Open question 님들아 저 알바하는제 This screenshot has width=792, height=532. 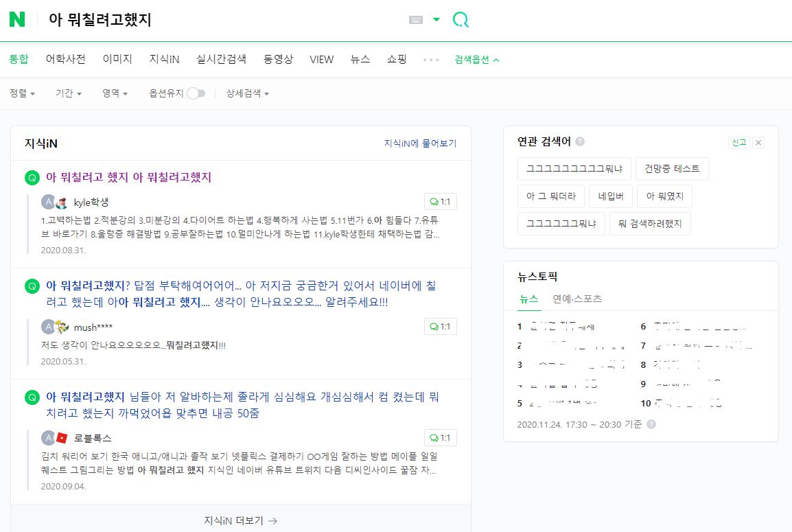tap(242, 405)
